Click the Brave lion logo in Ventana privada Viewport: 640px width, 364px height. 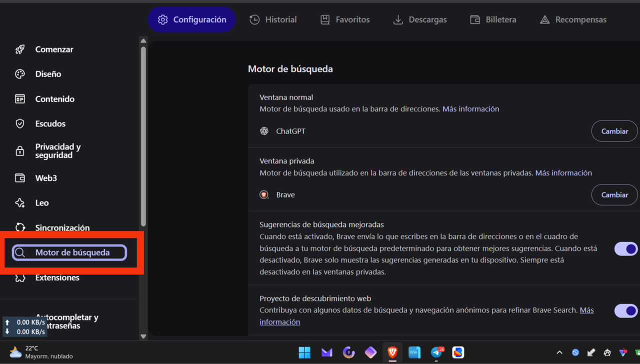tap(264, 194)
